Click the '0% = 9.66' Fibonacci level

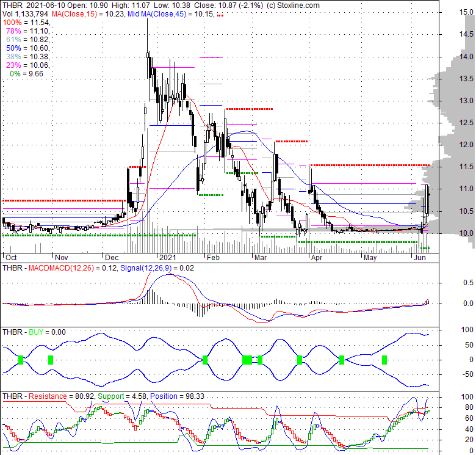click(26, 73)
